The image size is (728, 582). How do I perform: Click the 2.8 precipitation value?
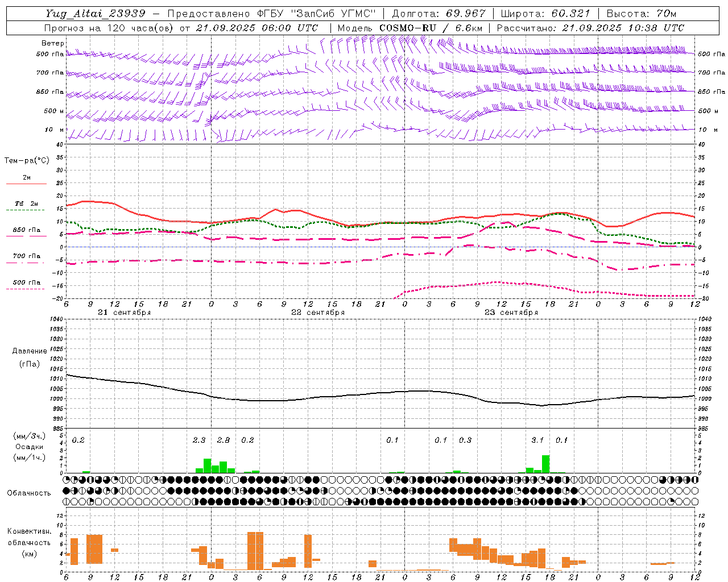[224, 440]
